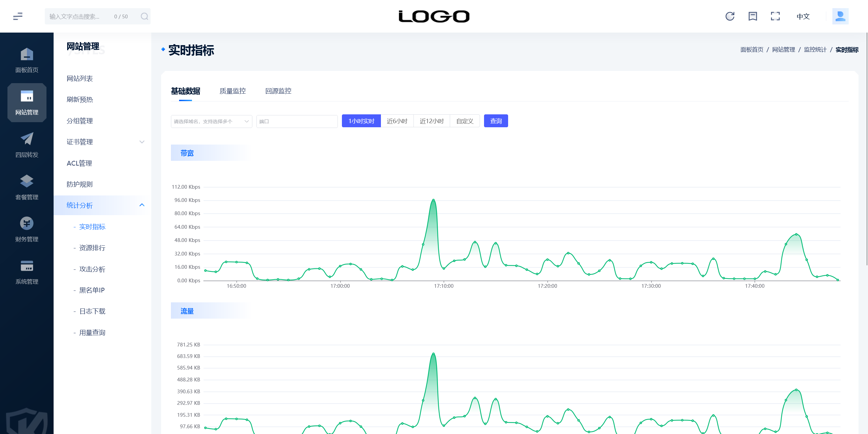The image size is (868, 434).
Task: Click the 流量 section header
Action: [x=187, y=311]
